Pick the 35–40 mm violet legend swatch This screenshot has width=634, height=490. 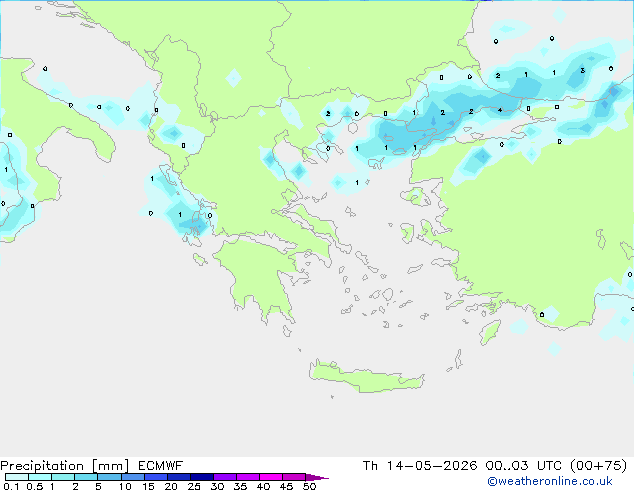click(248, 477)
